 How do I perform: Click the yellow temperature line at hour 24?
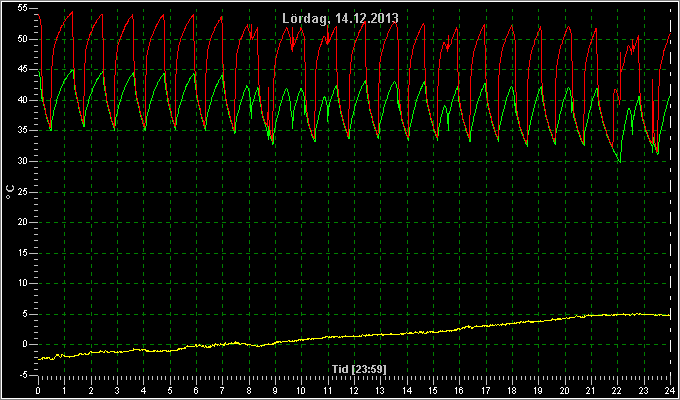coord(669,315)
